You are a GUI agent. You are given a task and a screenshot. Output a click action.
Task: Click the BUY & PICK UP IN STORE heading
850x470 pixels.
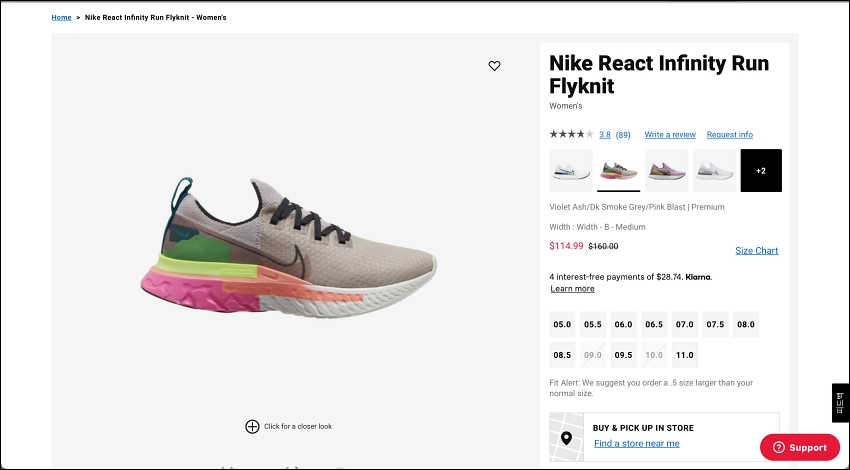coord(643,428)
